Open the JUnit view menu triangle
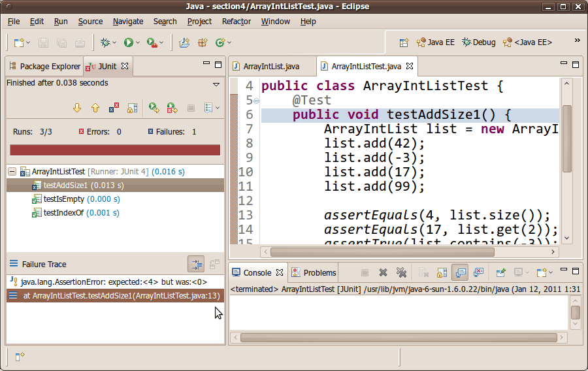Image resolution: width=588 pixels, height=371 pixels. tap(216, 84)
